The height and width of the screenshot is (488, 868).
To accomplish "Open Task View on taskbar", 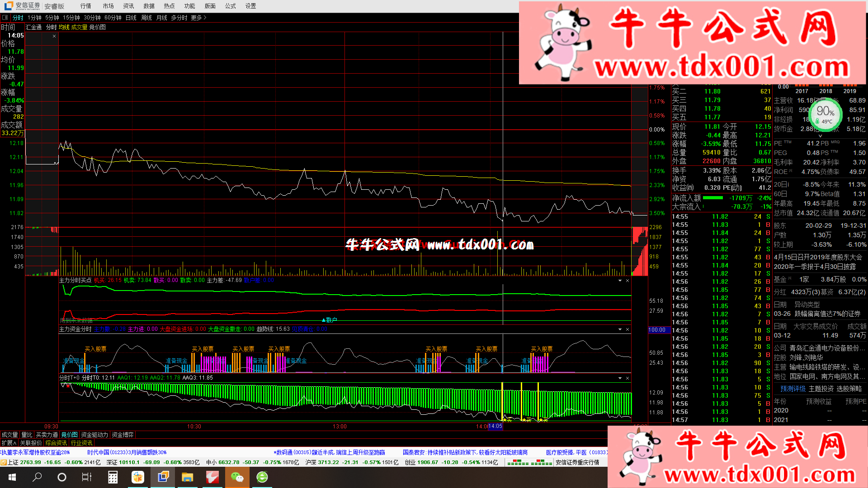I will (87, 477).
